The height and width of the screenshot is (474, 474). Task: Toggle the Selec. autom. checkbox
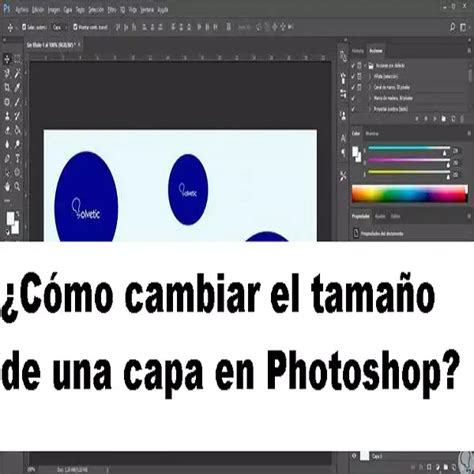tap(24, 27)
